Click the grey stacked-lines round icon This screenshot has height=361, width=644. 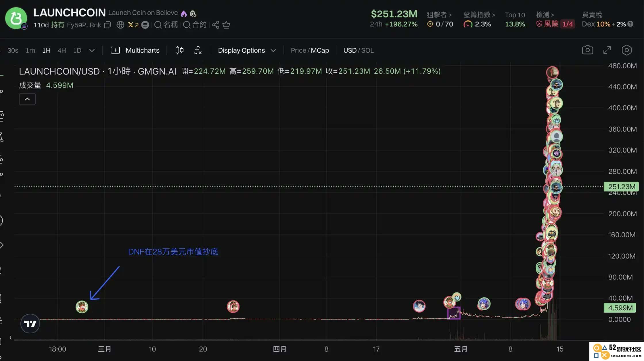point(145,25)
